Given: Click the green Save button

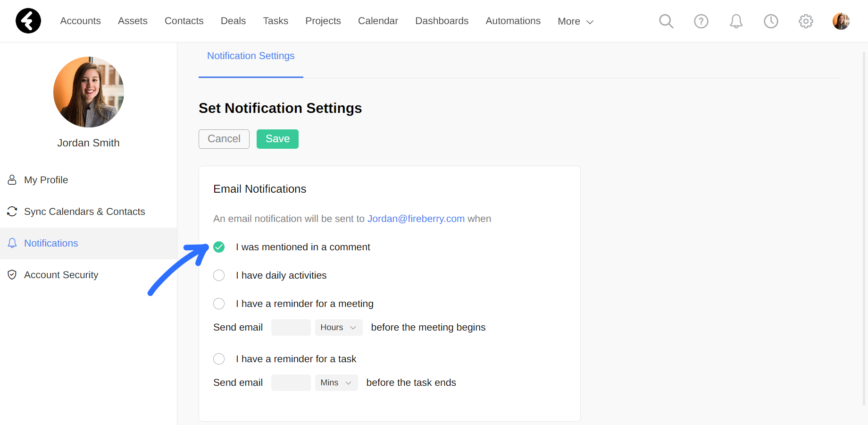Looking at the screenshot, I should click(277, 139).
